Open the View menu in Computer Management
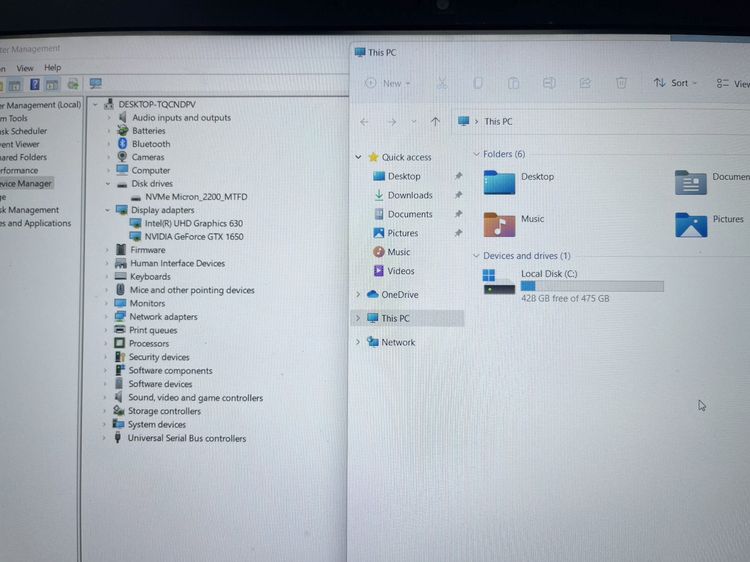Viewport: 750px width, 562px height. point(25,68)
